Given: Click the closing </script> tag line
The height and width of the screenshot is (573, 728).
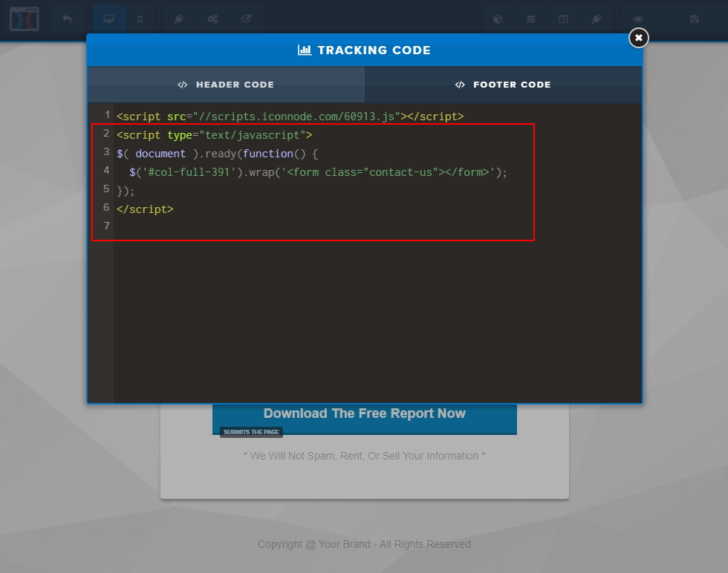Looking at the screenshot, I should 145,209.
